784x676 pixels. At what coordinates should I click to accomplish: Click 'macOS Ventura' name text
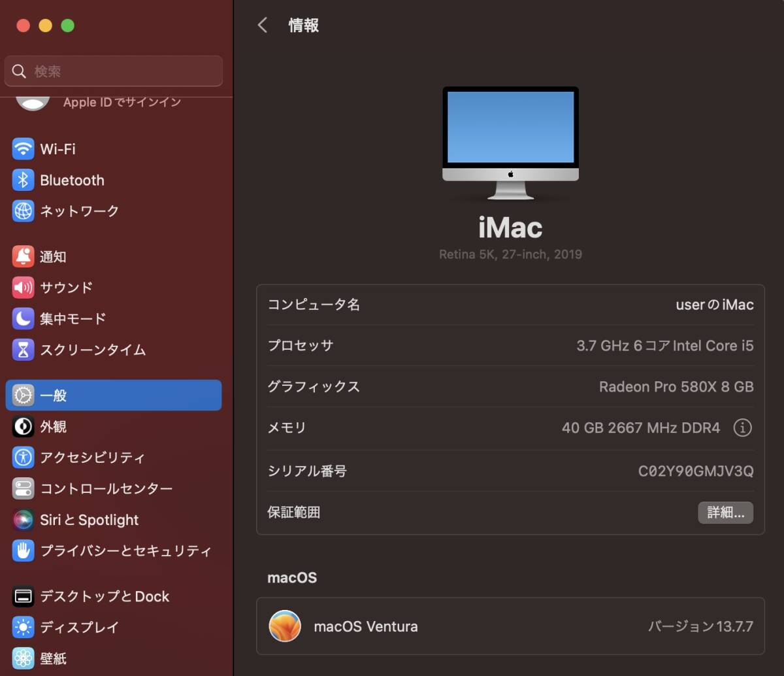[366, 626]
